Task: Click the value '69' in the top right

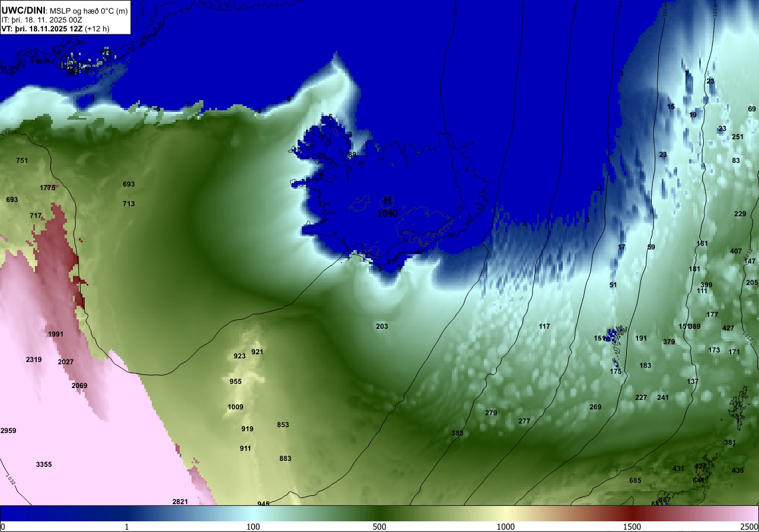Action: (x=752, y=109)
